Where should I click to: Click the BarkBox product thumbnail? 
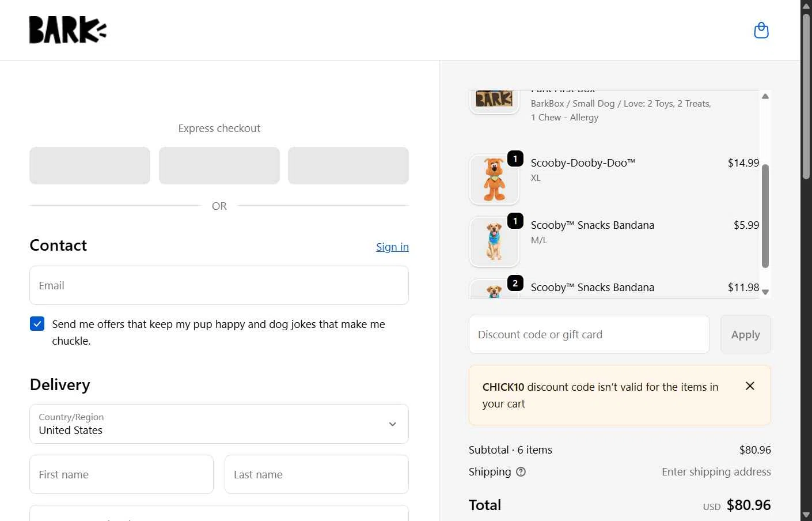pos(494,101)
